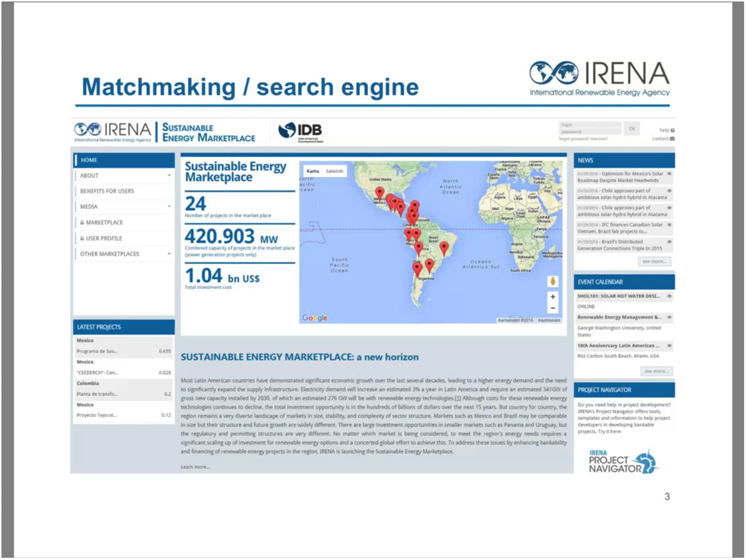The height and width of the screenshot is (560, 747).
Task: Click the Google logo on the map
Action: 315,318
